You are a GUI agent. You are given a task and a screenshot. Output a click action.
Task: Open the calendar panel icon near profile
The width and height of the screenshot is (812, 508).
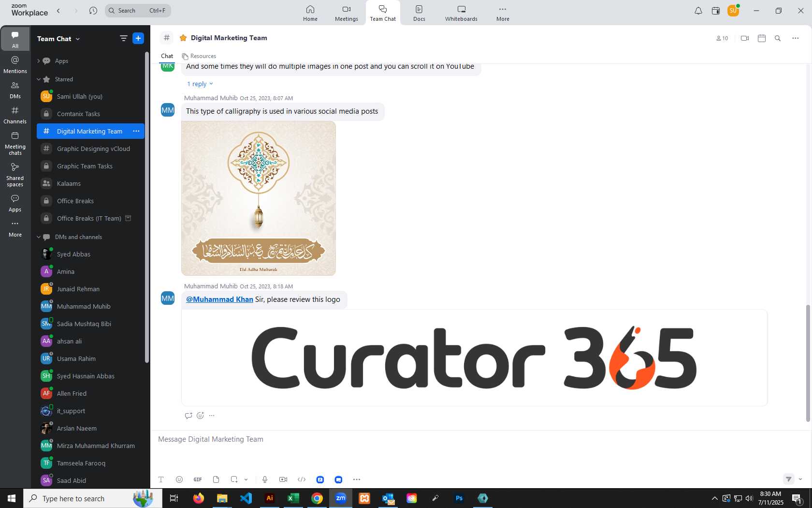716,11
